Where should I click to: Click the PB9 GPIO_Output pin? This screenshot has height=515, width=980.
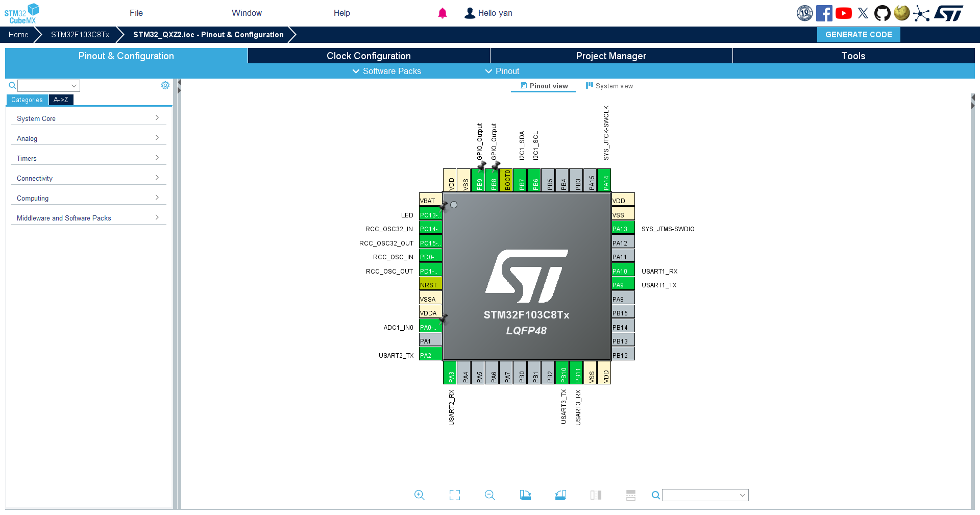click(479, 181)
